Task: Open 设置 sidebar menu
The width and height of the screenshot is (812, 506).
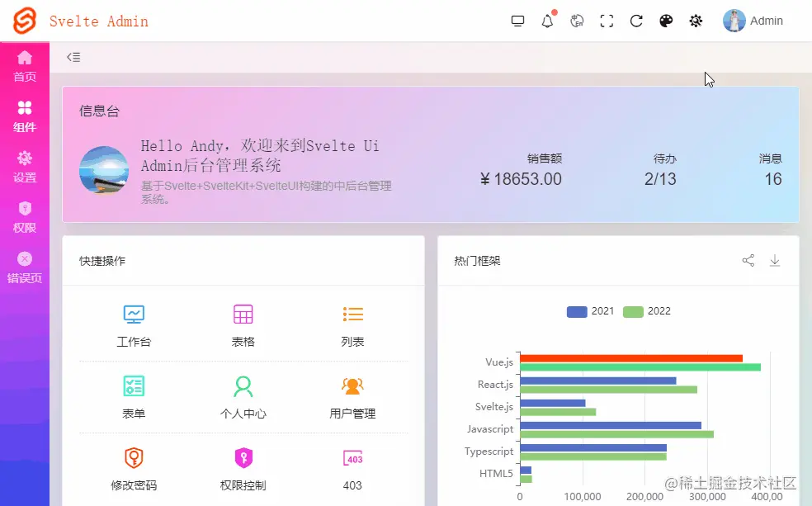Action: tap(25, 168)
